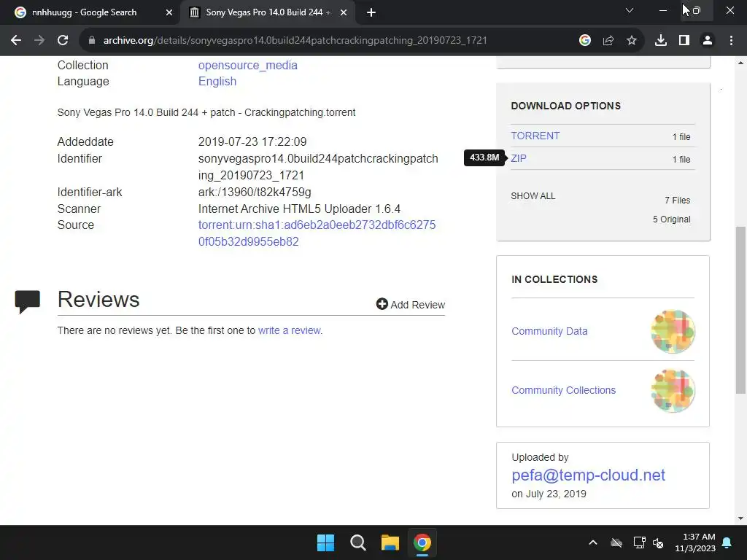This screenshot has height=560, width=747.
Task: Open File Explorer from taskbar
Action: click(x=390, y=542)
